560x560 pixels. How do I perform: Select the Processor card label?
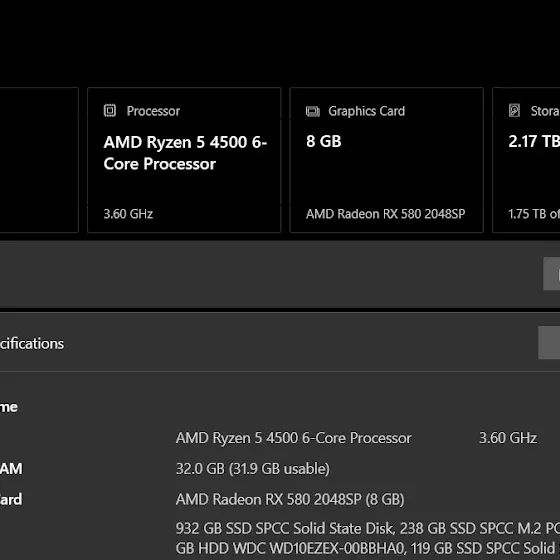(153, 111)
